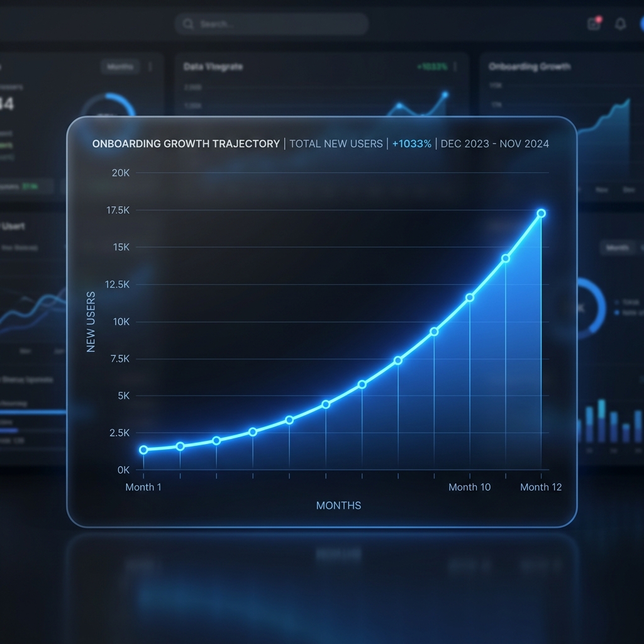
Task: Expand the Month dropdown in top-left card
Action: 119,67
